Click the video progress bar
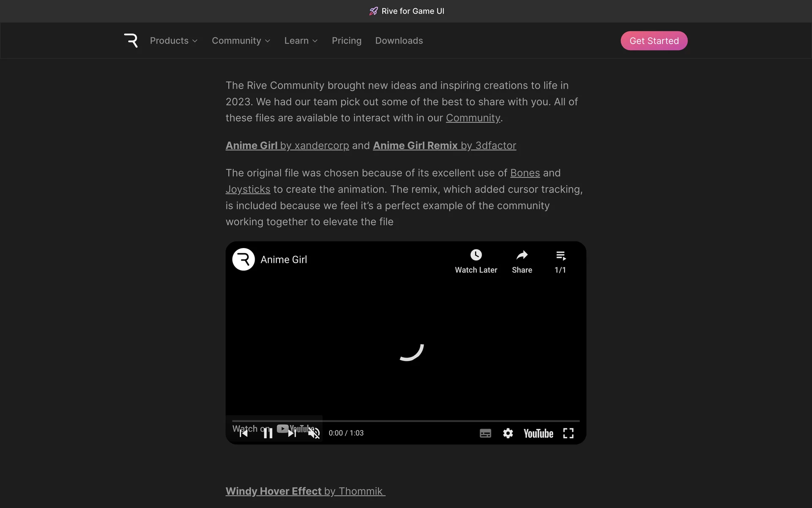 (x=406, y=421)
